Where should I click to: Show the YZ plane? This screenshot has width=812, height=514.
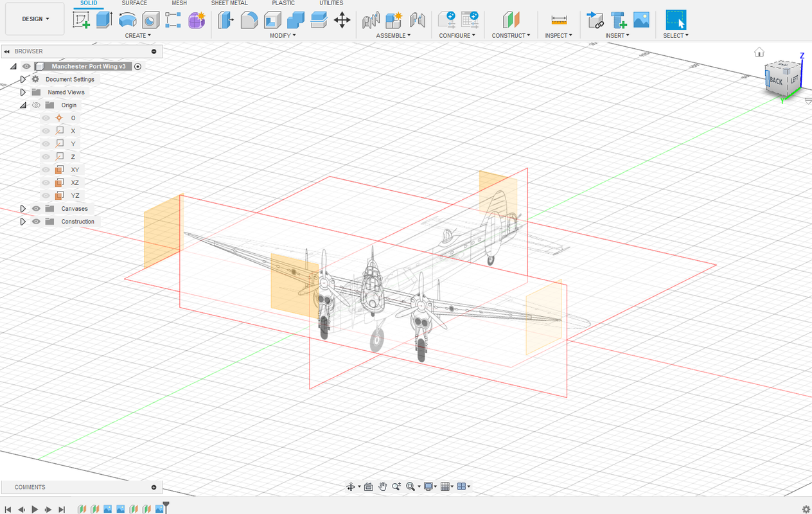click(x=46, y=195)
